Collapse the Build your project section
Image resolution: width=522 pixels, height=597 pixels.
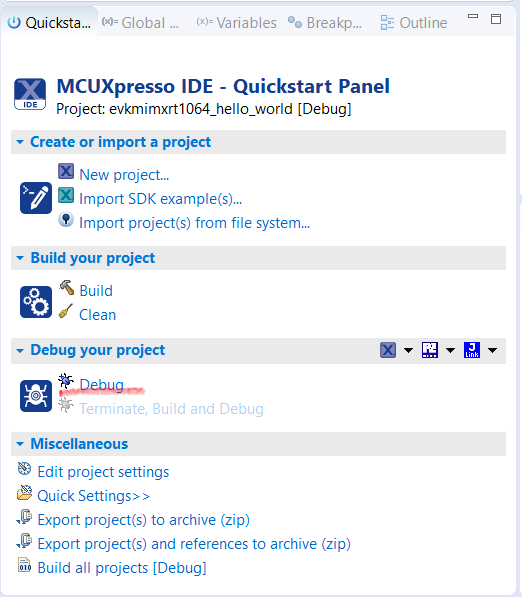coord(20,258)
